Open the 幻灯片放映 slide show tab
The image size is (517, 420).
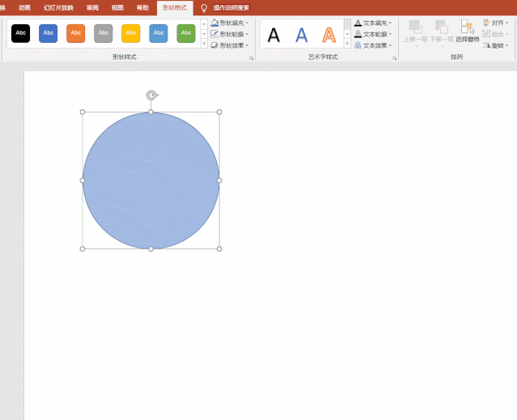(58, 7)
